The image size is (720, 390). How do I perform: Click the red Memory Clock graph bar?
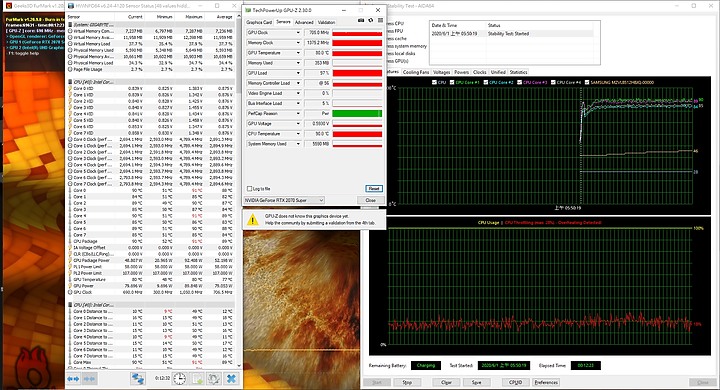357,43
